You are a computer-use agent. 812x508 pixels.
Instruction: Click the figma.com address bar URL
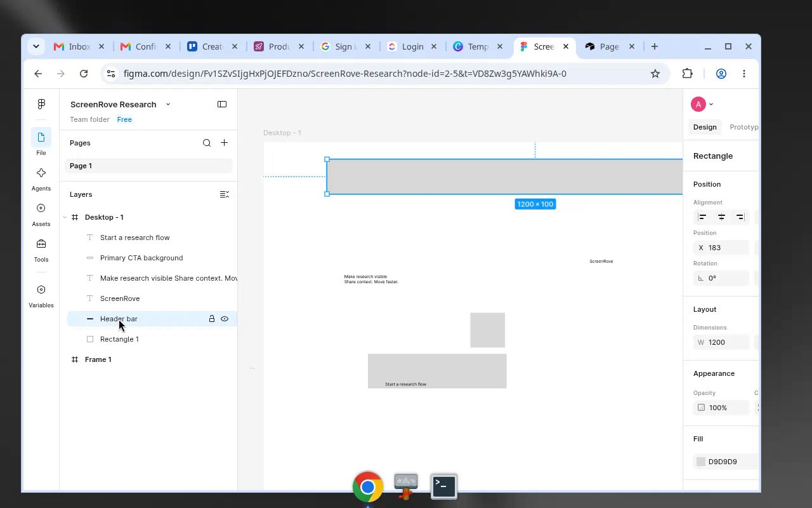(x=344, y=74)
